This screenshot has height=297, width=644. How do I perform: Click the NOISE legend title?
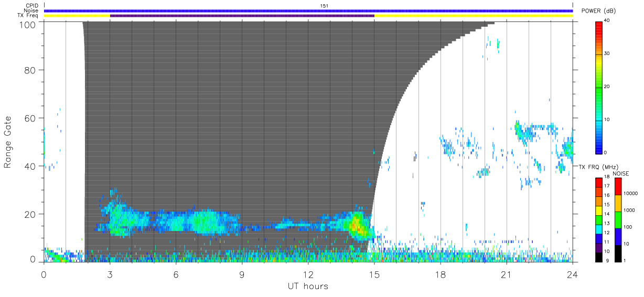pos(621,173)
